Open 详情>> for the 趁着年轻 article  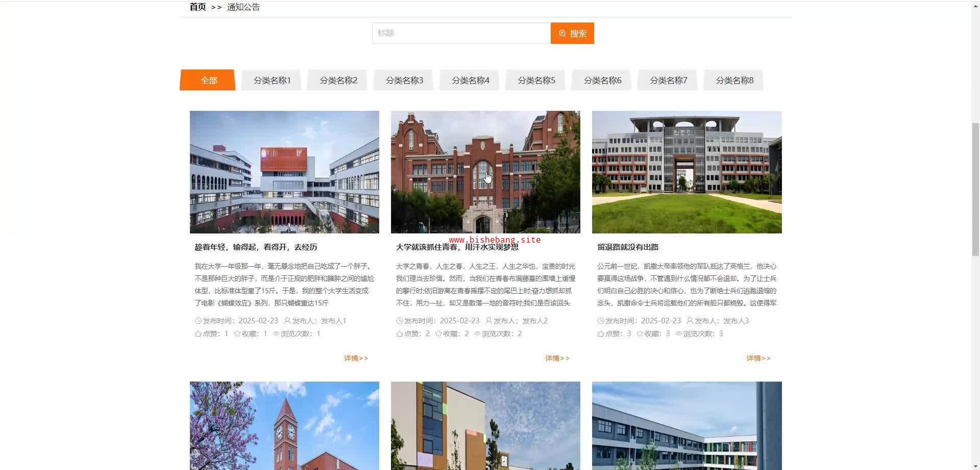point(356,358)
